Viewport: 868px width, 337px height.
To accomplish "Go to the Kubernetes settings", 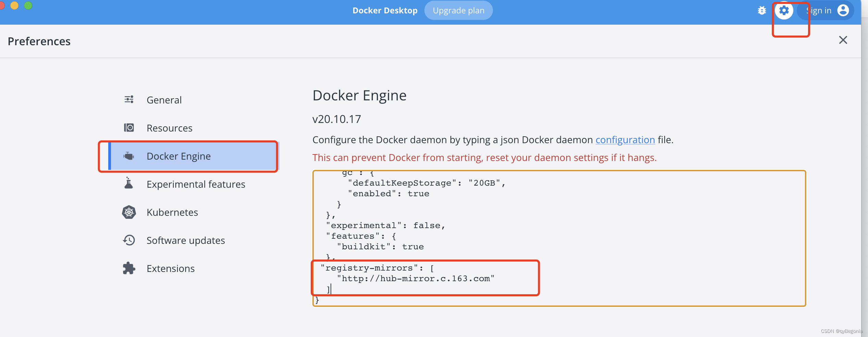I will pyautogui.click(x=194, y=212).
